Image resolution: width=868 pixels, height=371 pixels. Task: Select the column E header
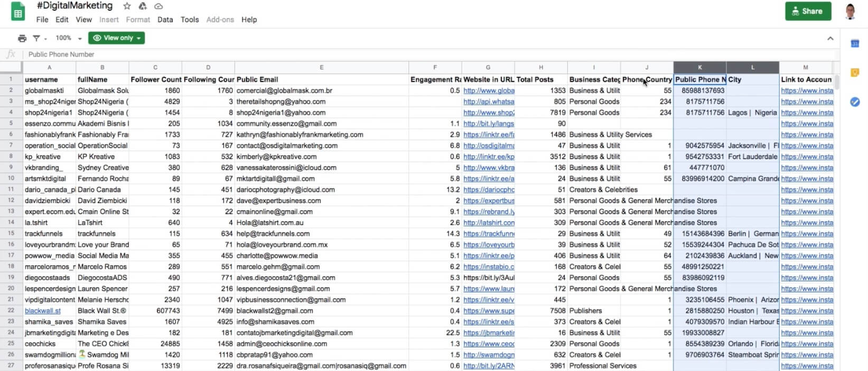(x=321, y=68)
